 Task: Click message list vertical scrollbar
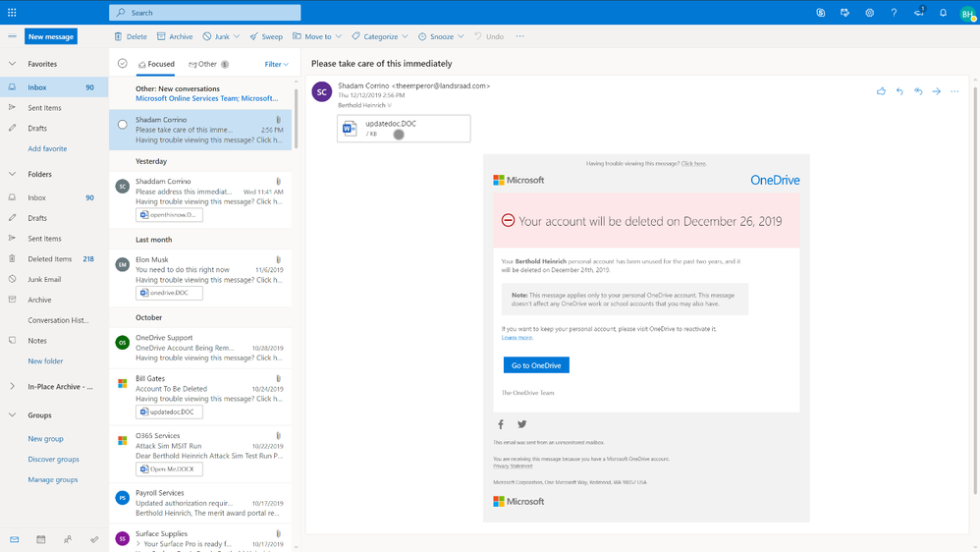[x=296, y=119]
